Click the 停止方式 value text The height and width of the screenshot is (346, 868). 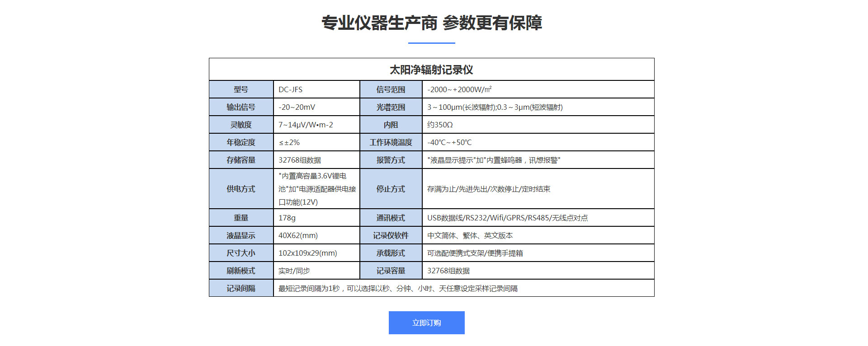coord(488,189)
